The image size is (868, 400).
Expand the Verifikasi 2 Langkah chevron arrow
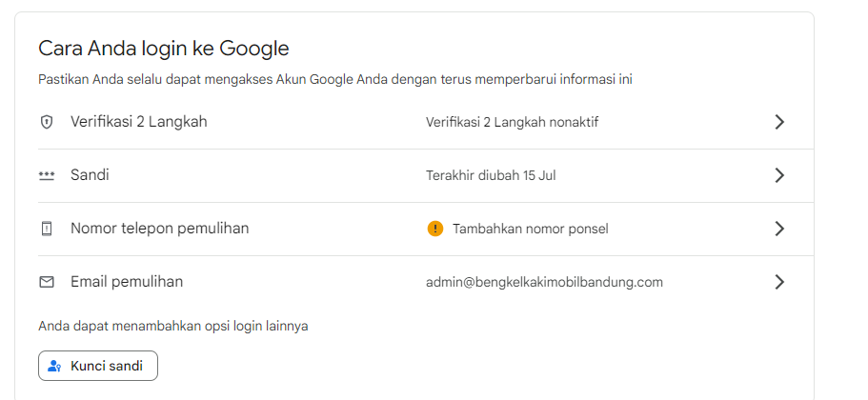pyautogui.click(x=779, y=122)
